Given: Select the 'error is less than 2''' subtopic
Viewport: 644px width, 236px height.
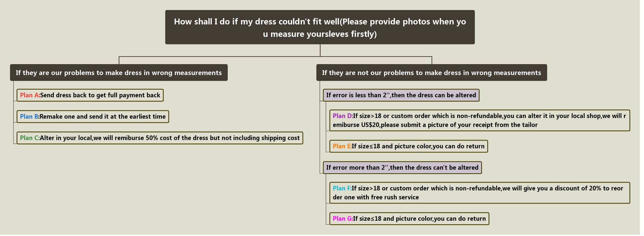Looking at the screenshot, I should coord(401,95).
